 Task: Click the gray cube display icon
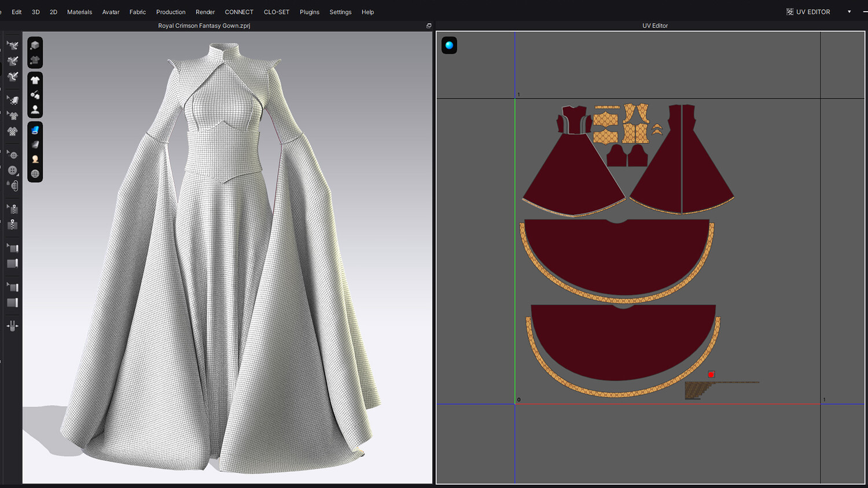click(35, 45)
